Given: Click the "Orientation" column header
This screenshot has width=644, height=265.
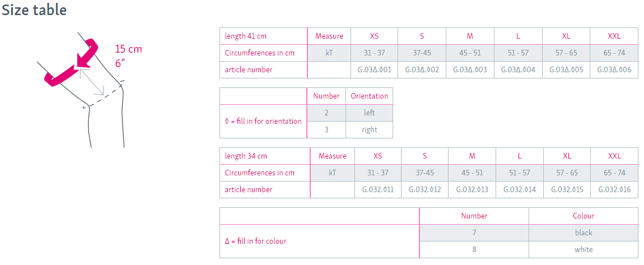Looking at the screenshot, I should (x=369, y=96).
